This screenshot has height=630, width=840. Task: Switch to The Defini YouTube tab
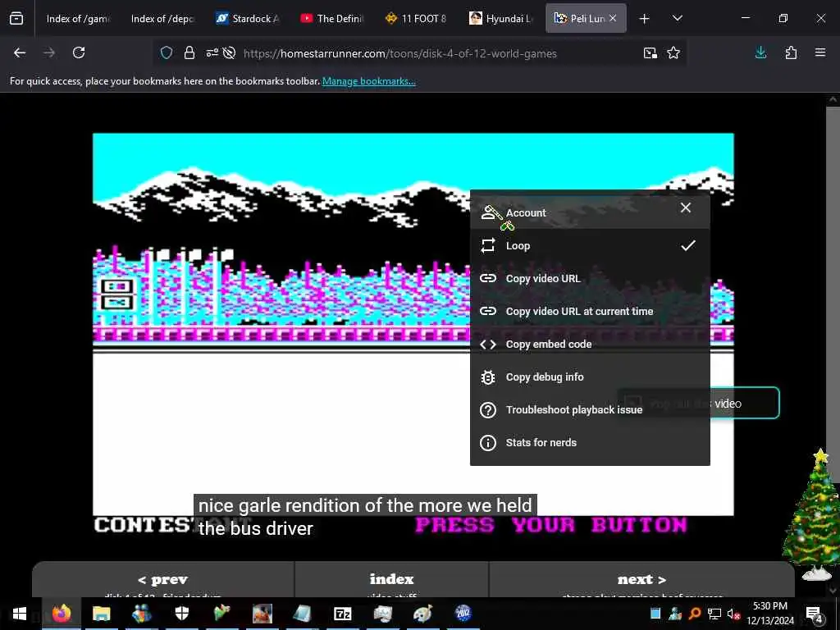(331, 19)
